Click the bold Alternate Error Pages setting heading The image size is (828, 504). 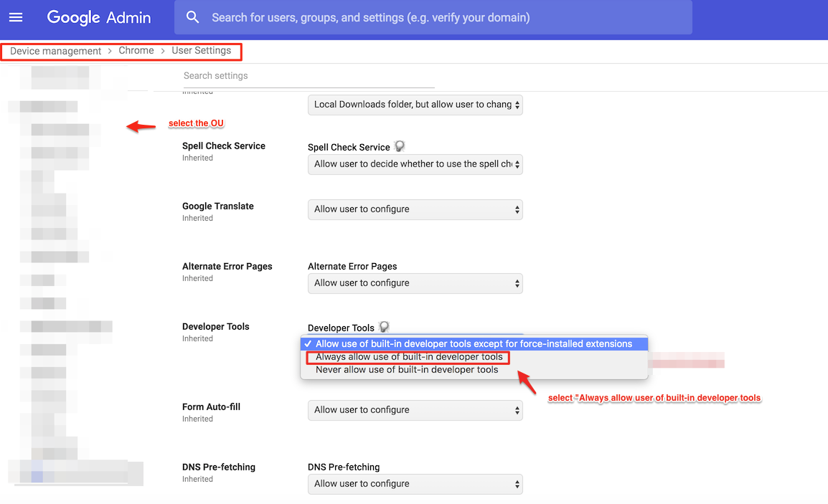(227, 267)
